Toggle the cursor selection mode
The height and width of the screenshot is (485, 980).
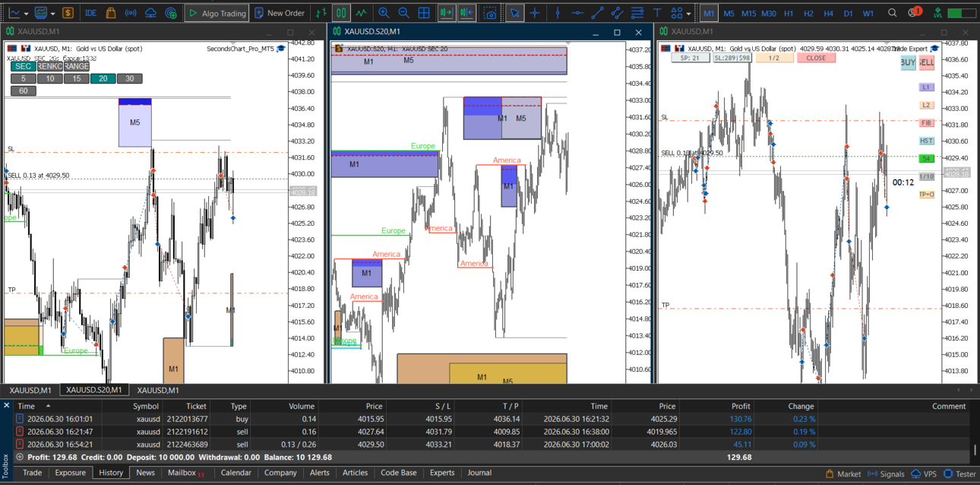(515, 13)
